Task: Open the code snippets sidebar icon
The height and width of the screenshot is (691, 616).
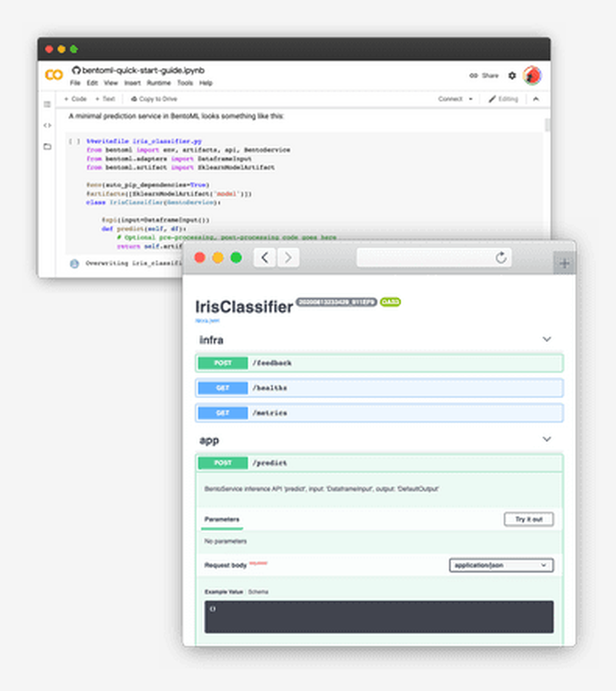Action: (x=47, y=125)
